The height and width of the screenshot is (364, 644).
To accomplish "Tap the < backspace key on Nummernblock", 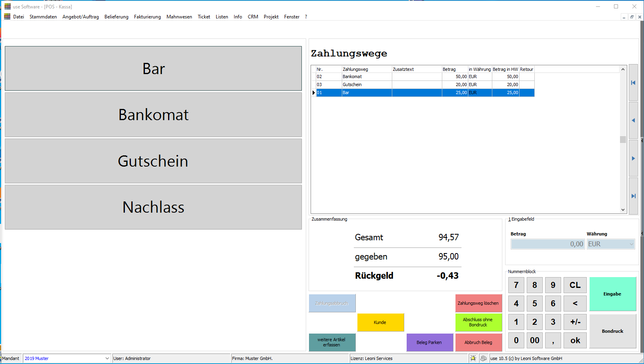I will 575,304.
